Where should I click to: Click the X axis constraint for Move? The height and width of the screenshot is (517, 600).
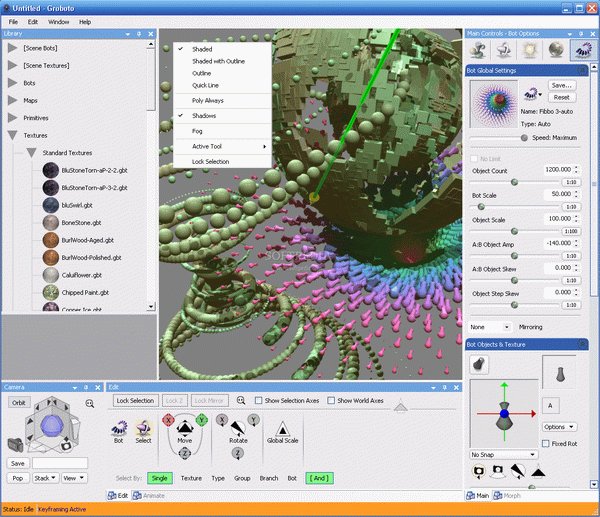pos(169,420)
